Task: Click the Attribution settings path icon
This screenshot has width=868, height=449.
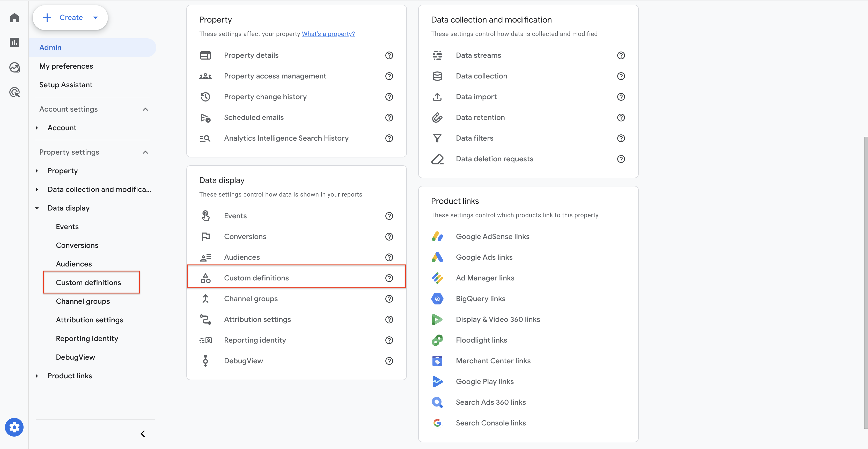Action: pyautogui.click(x=205, y=320)
